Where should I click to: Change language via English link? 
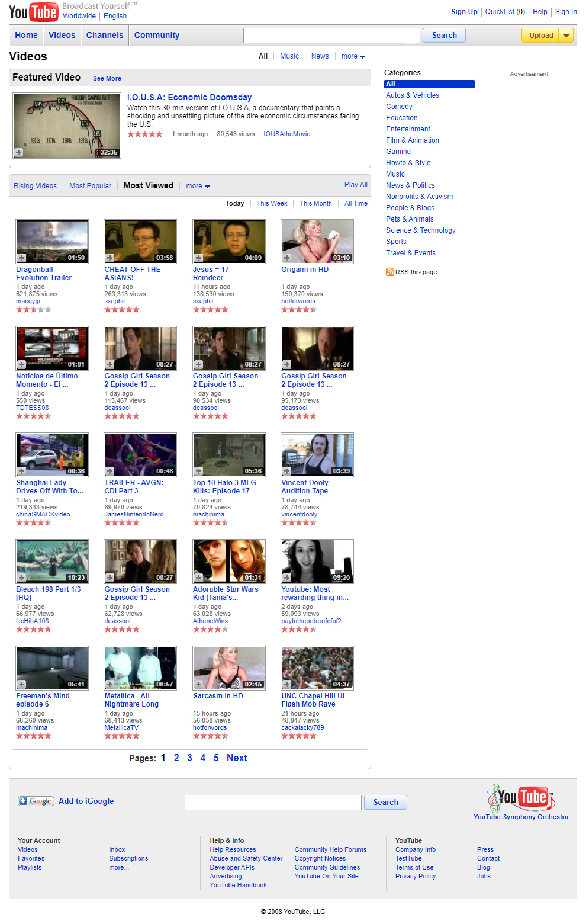[115, 16]
